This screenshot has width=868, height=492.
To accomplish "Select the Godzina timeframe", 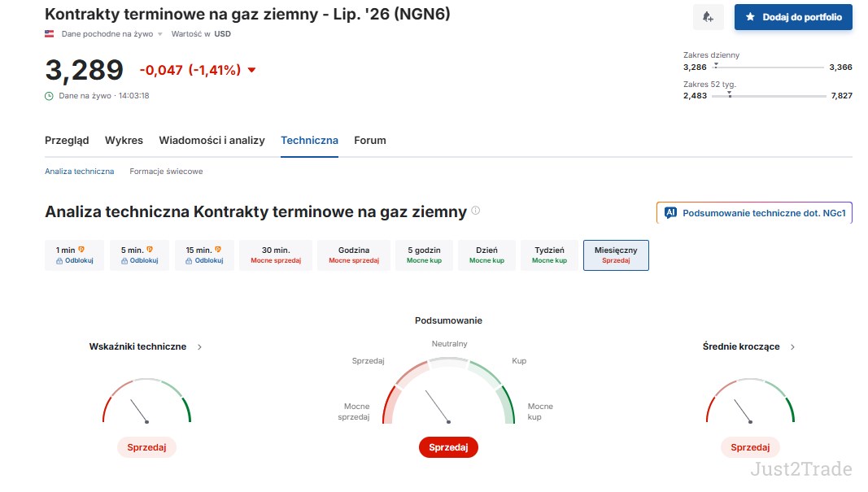I will pos(354,255).
